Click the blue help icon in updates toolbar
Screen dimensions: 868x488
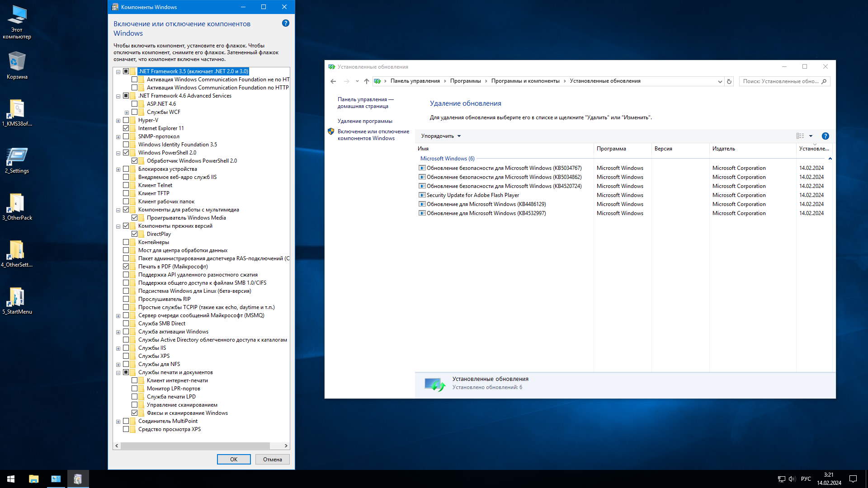(x=825, y=136)
